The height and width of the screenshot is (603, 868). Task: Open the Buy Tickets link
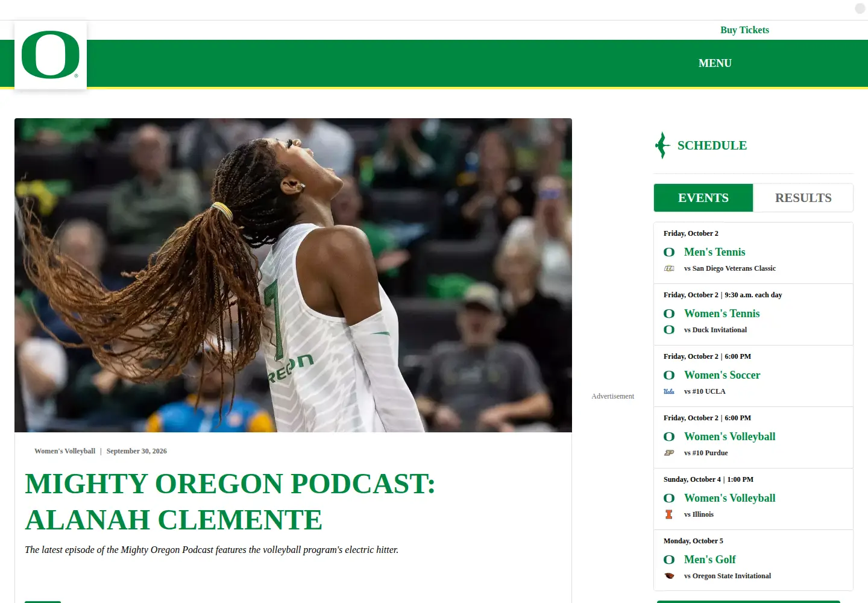744,30
